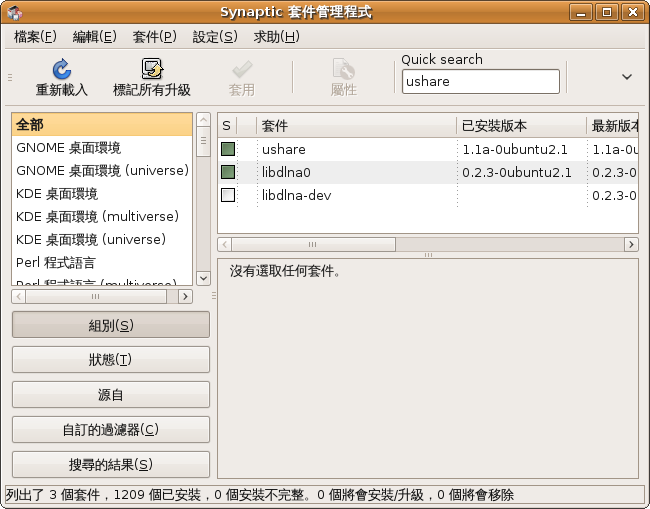Click package list scroll right arrow
This screenshot has width=650, height=509.
631,244
